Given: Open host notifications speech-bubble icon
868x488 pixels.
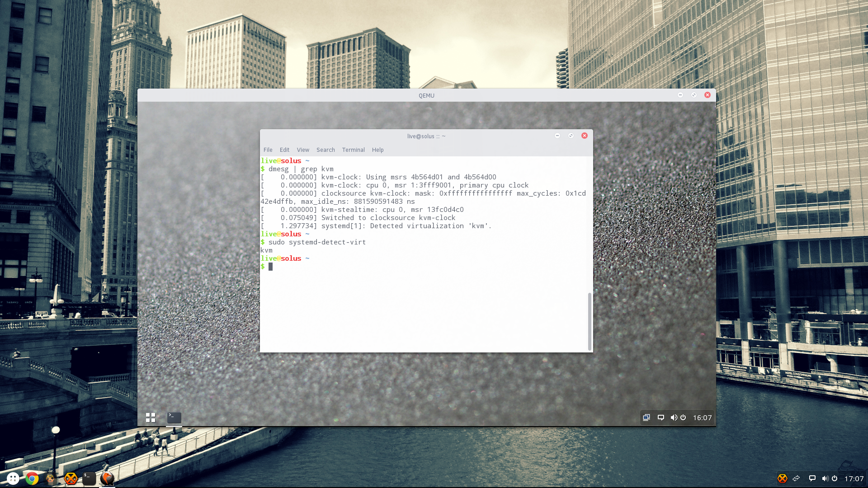Looking at the screenshot, I should [x=812, y=479].
